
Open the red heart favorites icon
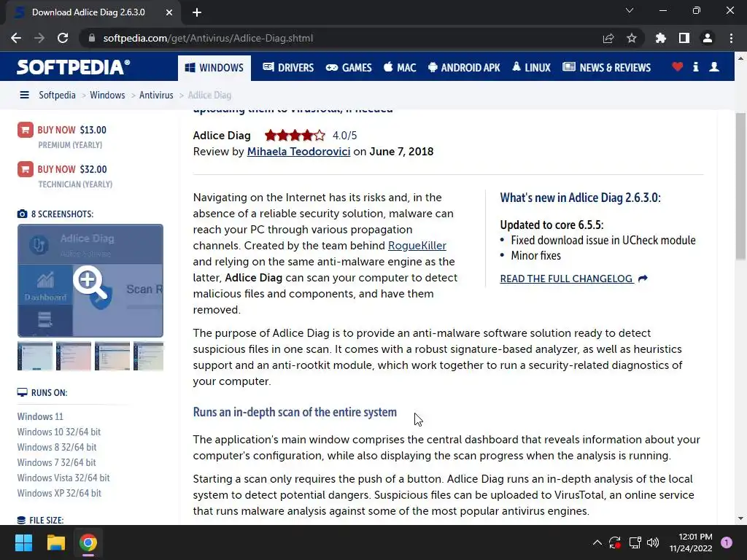click(x=678, y=66)
